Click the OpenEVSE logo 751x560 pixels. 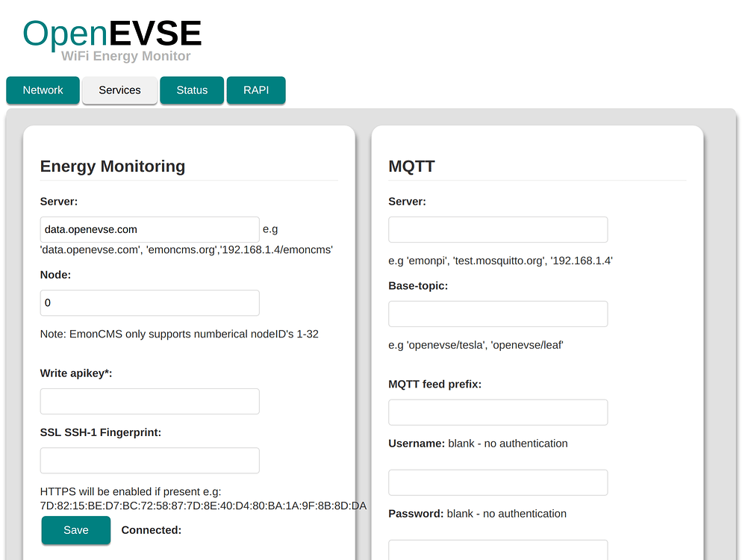(111, 33)
